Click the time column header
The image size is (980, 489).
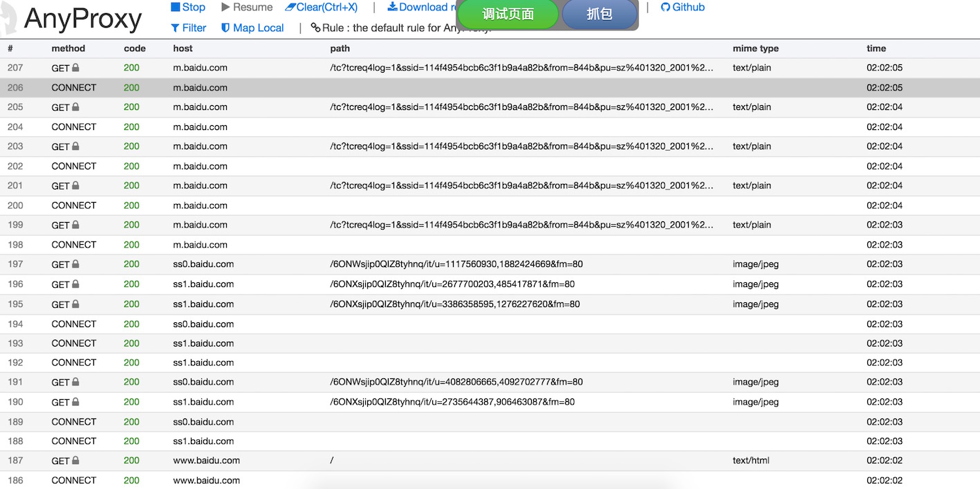pyautogui.click(x=876, y=48)
